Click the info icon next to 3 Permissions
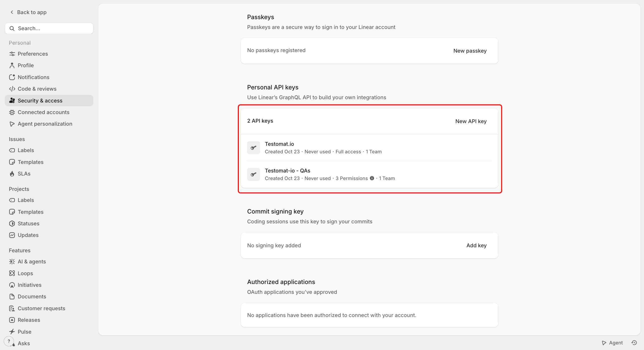 coord(372,178)
